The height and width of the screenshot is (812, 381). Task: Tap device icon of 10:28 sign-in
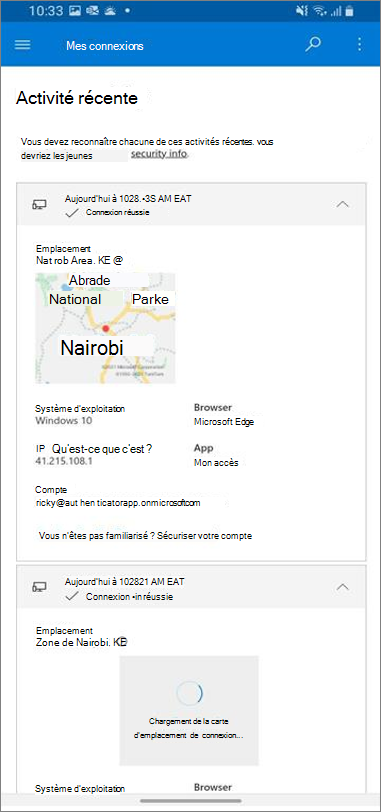point(39,205)
